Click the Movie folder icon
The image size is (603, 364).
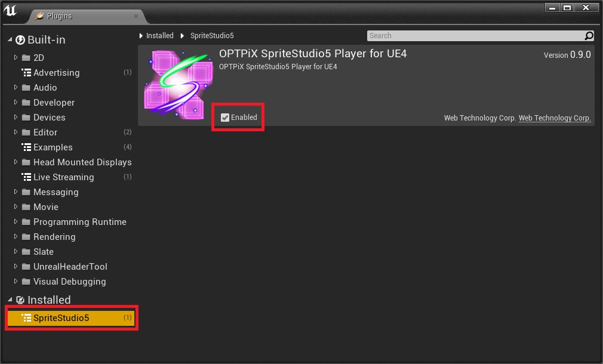[x=26, y=207]
